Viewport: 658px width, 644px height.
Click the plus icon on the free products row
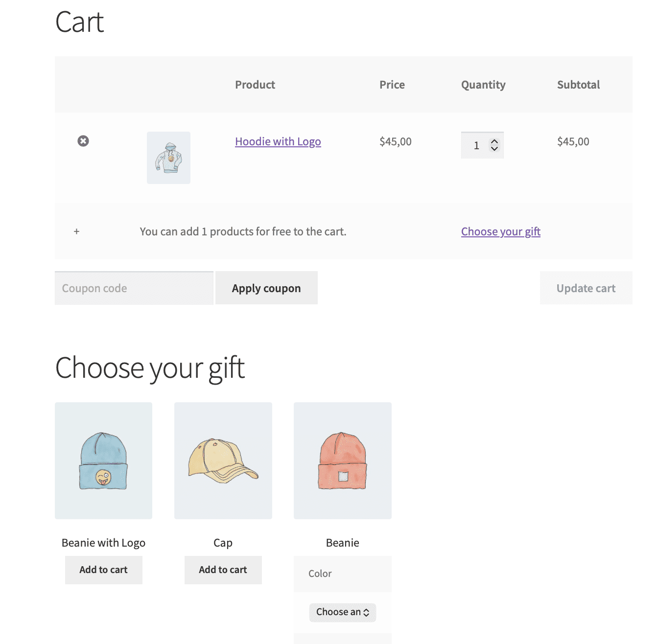76,231
